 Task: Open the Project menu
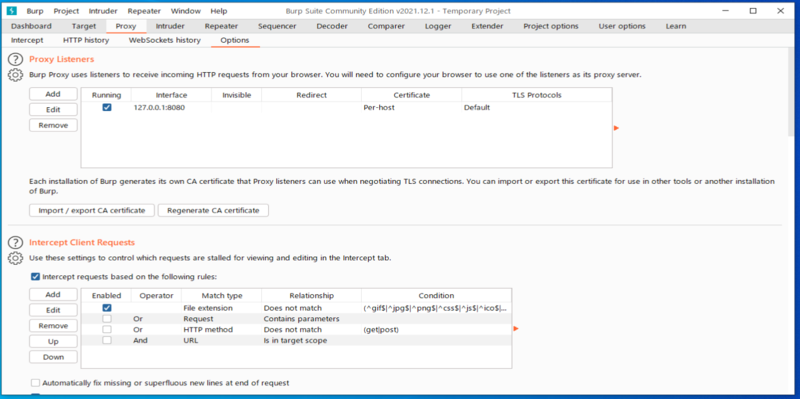pos(66,11)
